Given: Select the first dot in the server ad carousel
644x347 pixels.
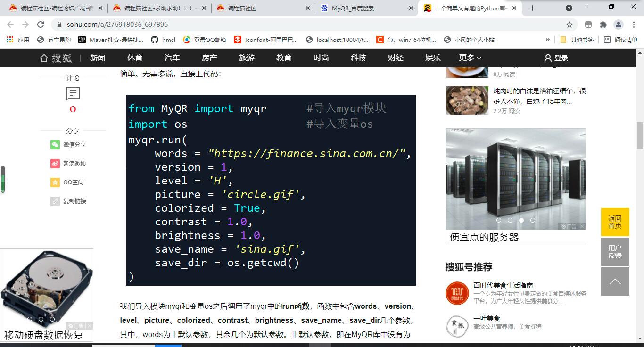Looking at the screenshot, I should [499, 220].
